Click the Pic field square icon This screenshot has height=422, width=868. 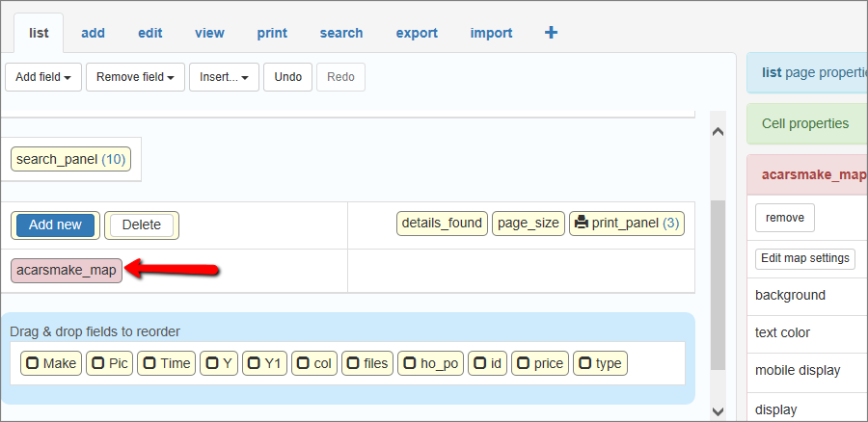[x=97, y=363]
